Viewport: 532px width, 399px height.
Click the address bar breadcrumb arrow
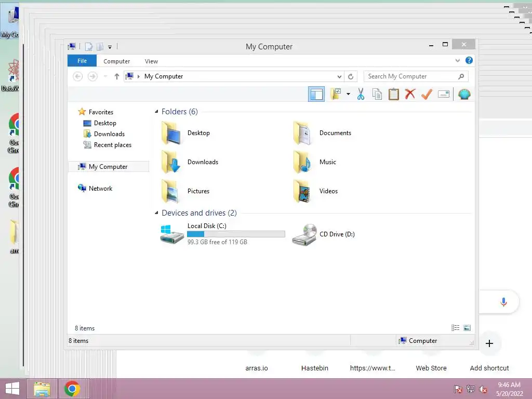[x=138, y=76]
